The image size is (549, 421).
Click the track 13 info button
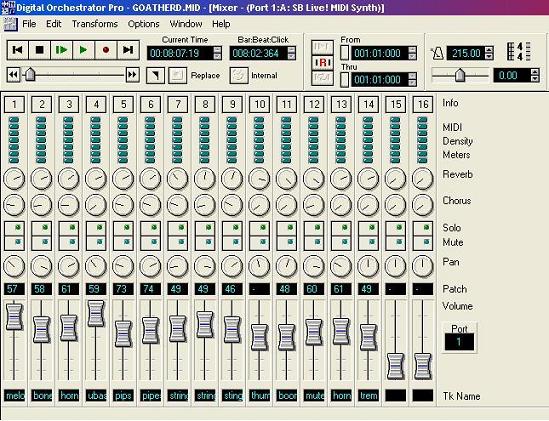(x=341, y=104)
